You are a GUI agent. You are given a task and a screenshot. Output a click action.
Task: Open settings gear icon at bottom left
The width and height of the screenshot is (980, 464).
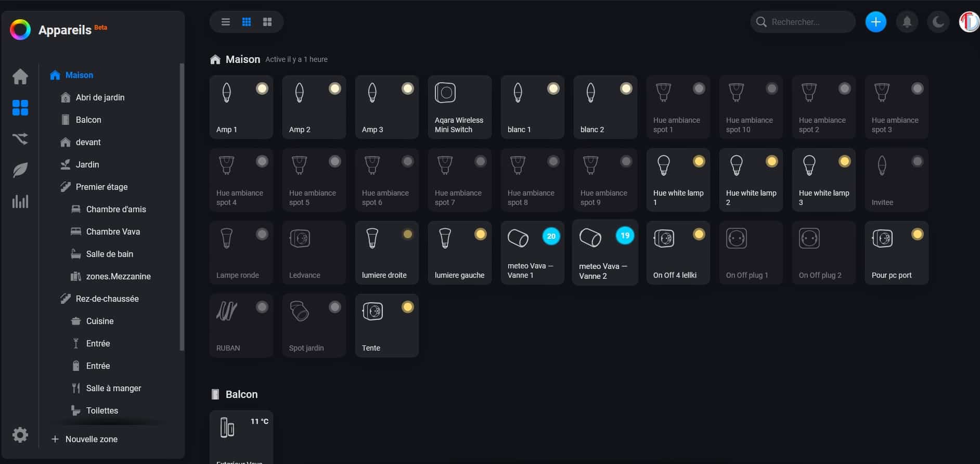click(x=20, y=435)
